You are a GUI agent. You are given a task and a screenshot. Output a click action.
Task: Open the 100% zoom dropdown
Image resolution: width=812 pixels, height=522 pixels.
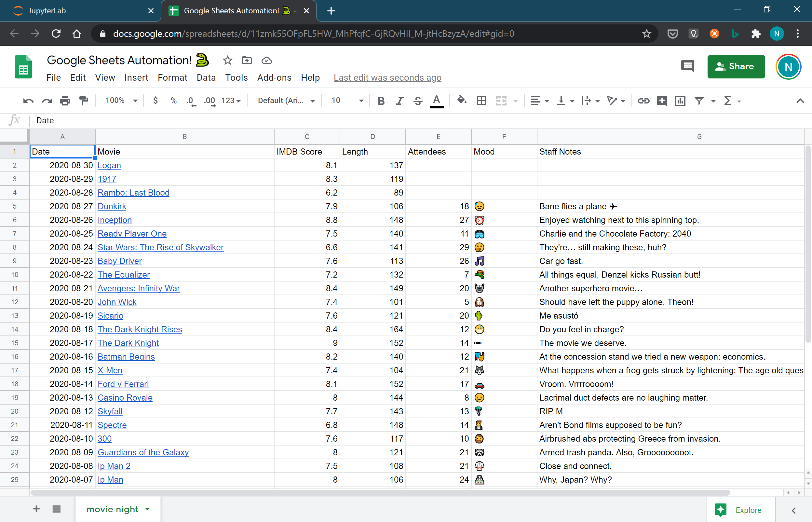pyautogui.click(x=121, y=100)
